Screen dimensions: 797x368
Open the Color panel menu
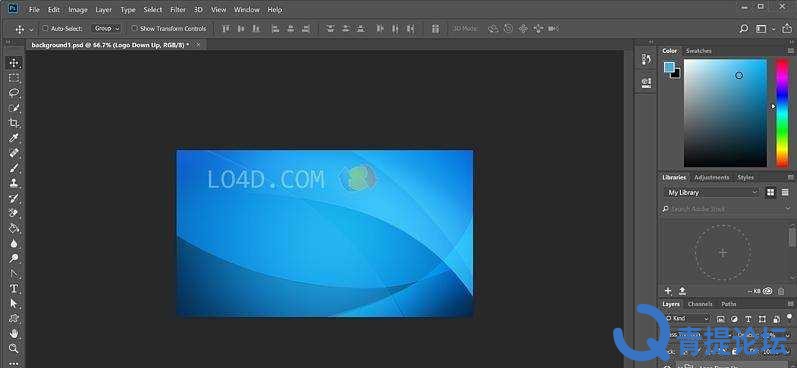click(791, 51)
